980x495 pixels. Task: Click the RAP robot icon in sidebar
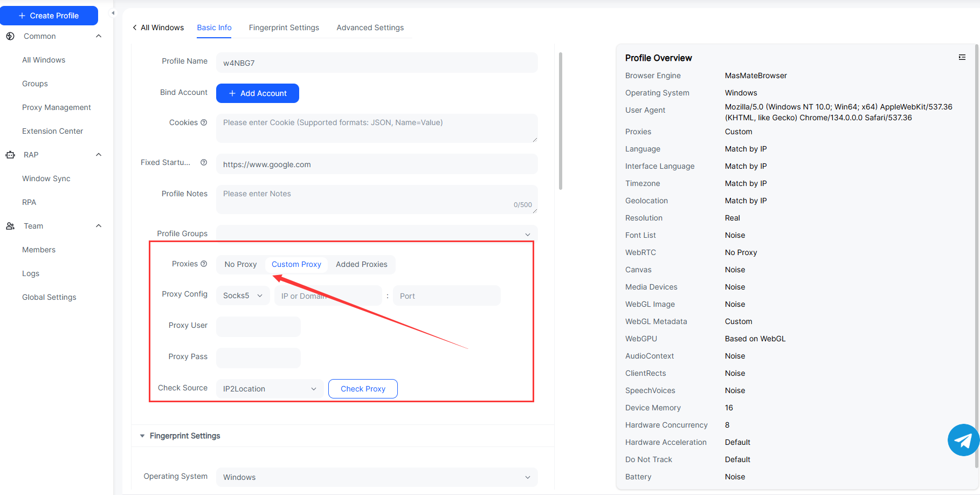pos(10,155)
